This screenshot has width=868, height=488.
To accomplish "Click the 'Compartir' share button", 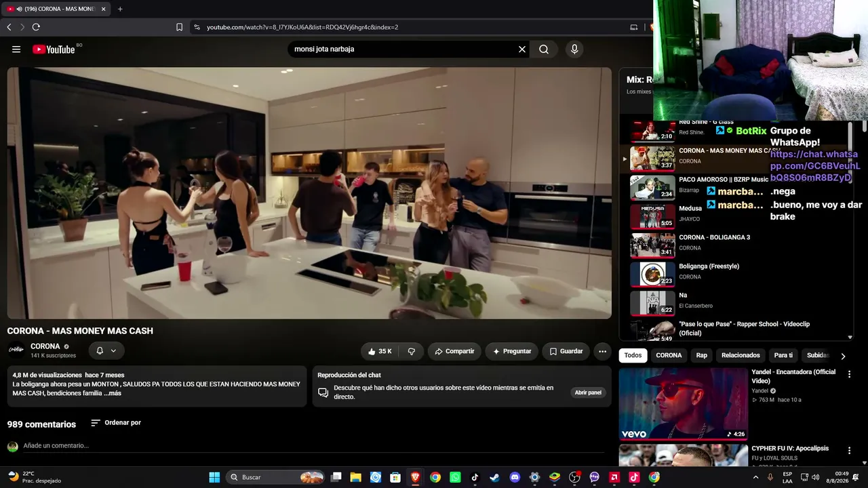I will pos(454,351).
